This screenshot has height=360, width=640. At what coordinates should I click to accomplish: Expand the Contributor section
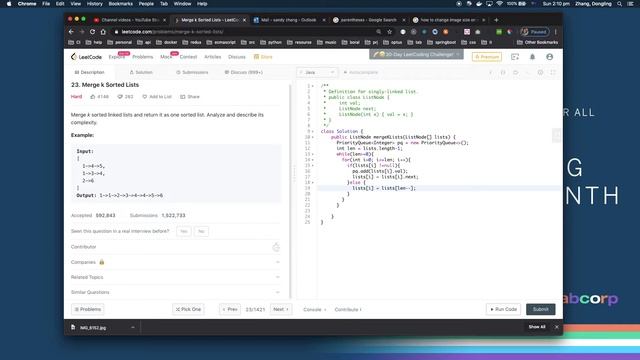click(x=176, y=247)
